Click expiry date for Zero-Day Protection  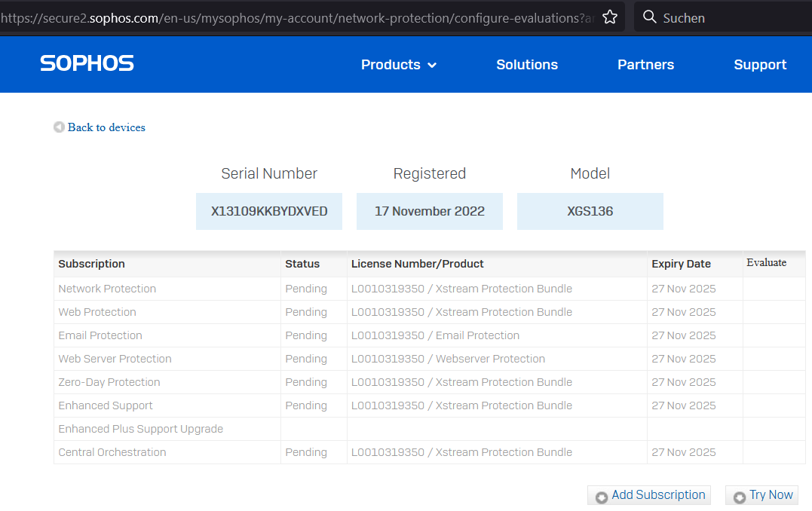pos(684,382)
